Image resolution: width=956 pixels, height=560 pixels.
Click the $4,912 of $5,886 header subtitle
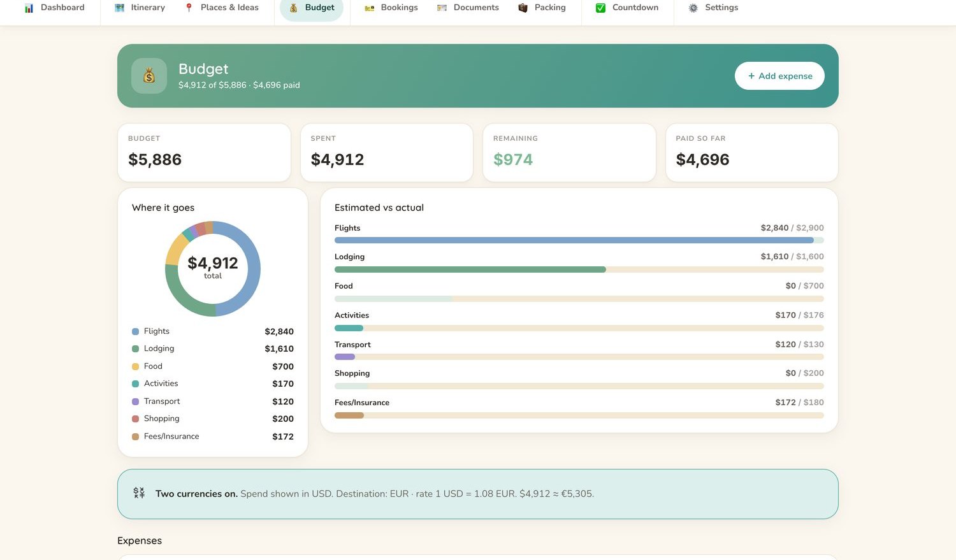coord(239,85)
